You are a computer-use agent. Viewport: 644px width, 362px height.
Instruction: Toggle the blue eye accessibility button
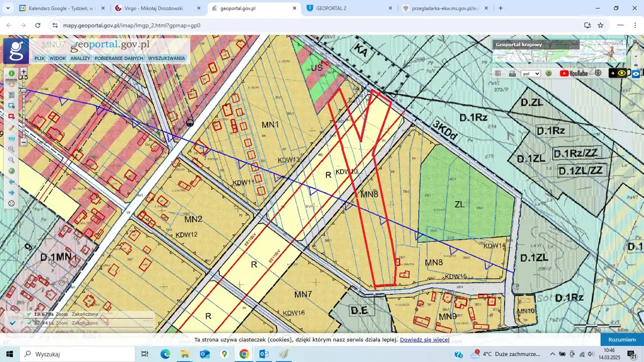(x=636, y=74)
